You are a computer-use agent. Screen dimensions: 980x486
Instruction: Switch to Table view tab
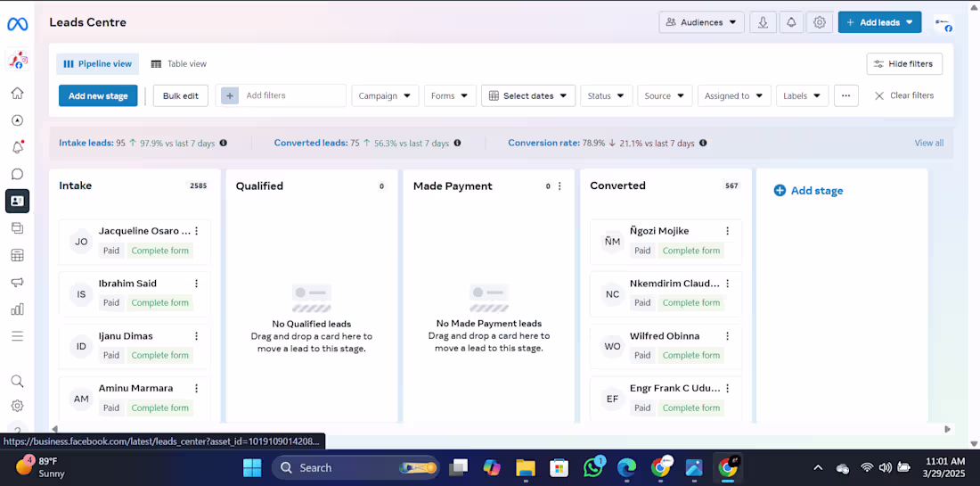[x=179, y=64]
